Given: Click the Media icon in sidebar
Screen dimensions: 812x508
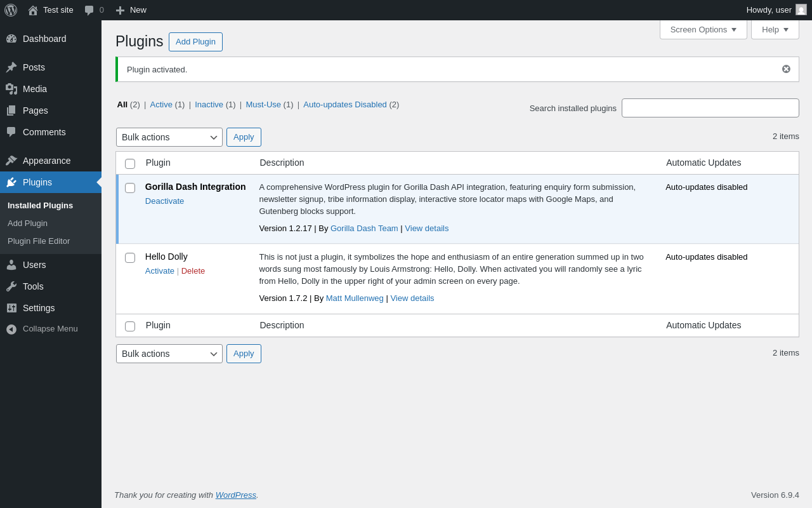Looking at the screenshot, I should [x=11, y=89].
